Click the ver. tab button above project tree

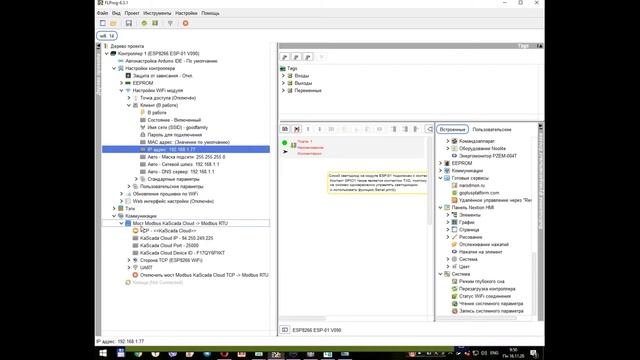[107, 36]
